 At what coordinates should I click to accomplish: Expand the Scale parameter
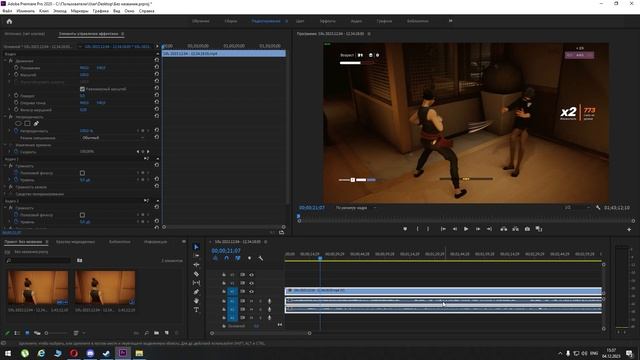(9, 75)
